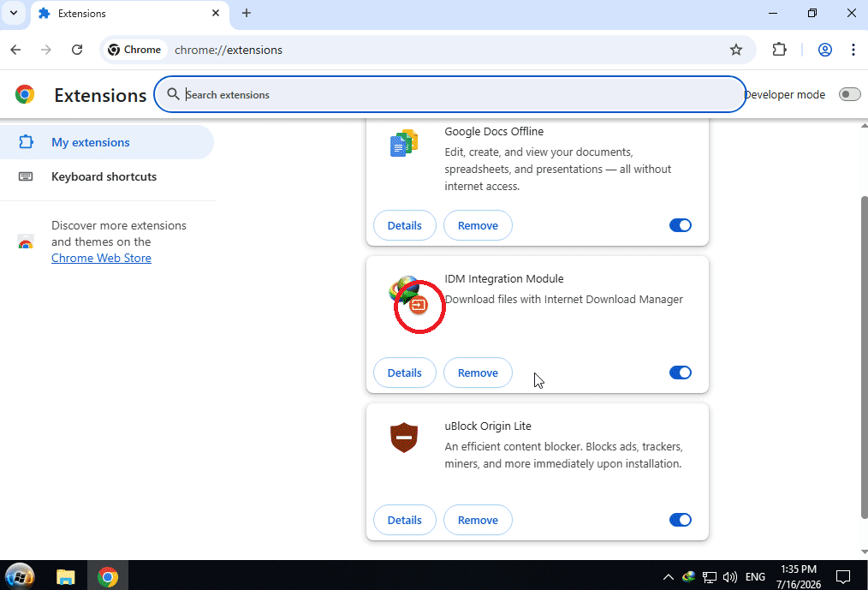
Task: Open the tab search dropdown arrow
Action: 14,13
